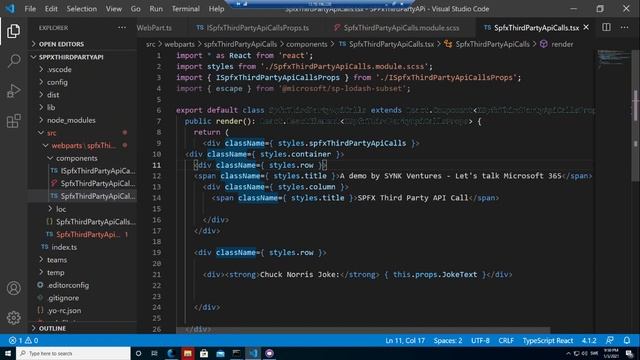640x360 pixels.
Task: Click the horizontal editor scrollbar
Action: coord(363,330)
